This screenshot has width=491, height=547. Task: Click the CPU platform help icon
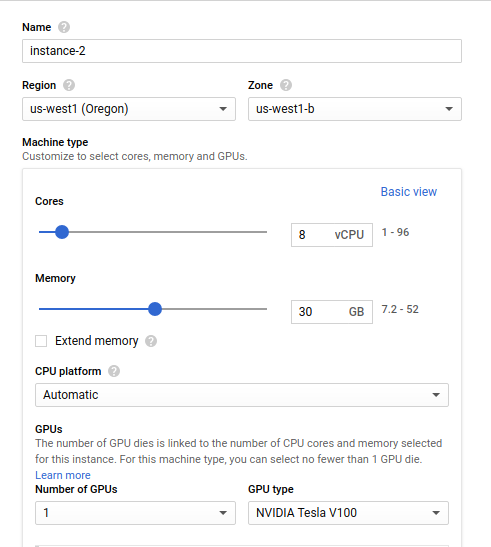(114, 371)
